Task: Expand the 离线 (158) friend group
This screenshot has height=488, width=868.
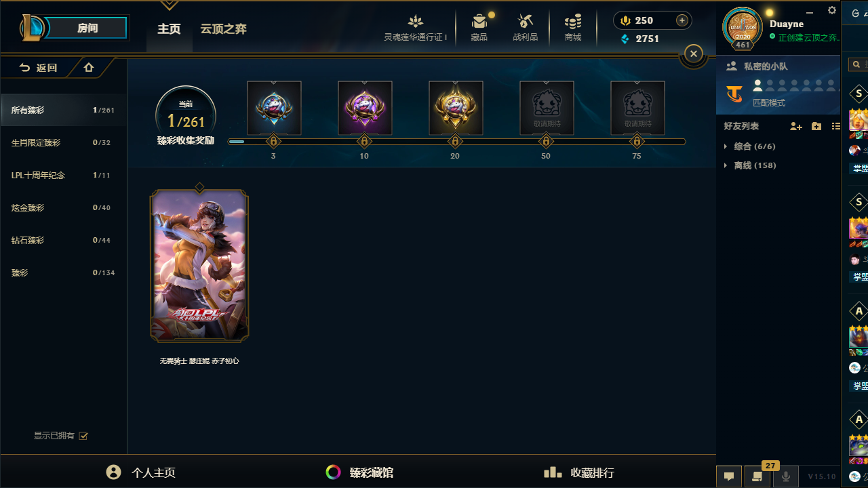Action: coord(750,165)
